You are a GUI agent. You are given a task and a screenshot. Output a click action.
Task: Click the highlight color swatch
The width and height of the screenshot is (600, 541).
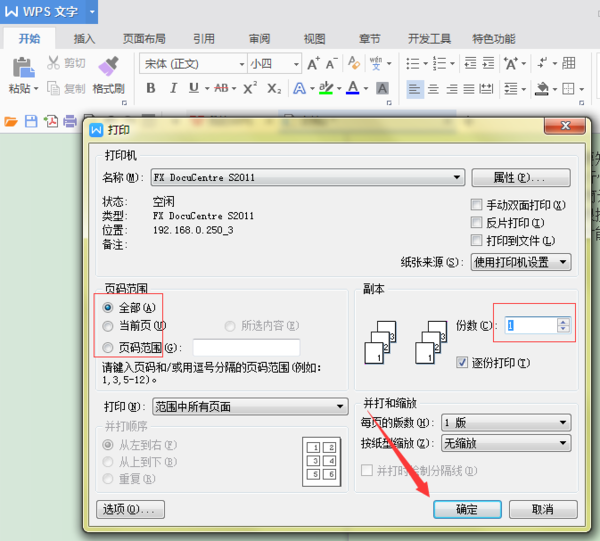point(326,88)
